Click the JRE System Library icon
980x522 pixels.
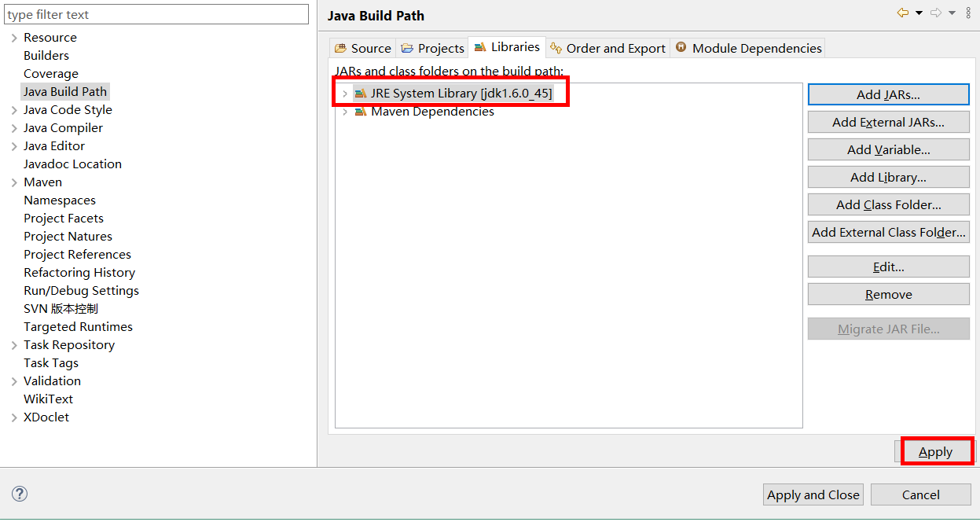(x=361, y=94)
